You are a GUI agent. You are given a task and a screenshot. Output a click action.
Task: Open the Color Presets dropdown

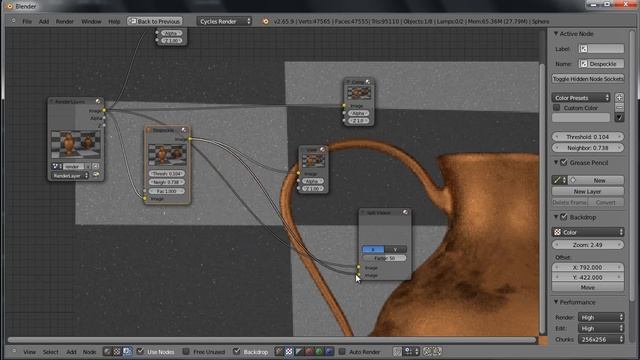pyautogui.click(x=582, y=98)
